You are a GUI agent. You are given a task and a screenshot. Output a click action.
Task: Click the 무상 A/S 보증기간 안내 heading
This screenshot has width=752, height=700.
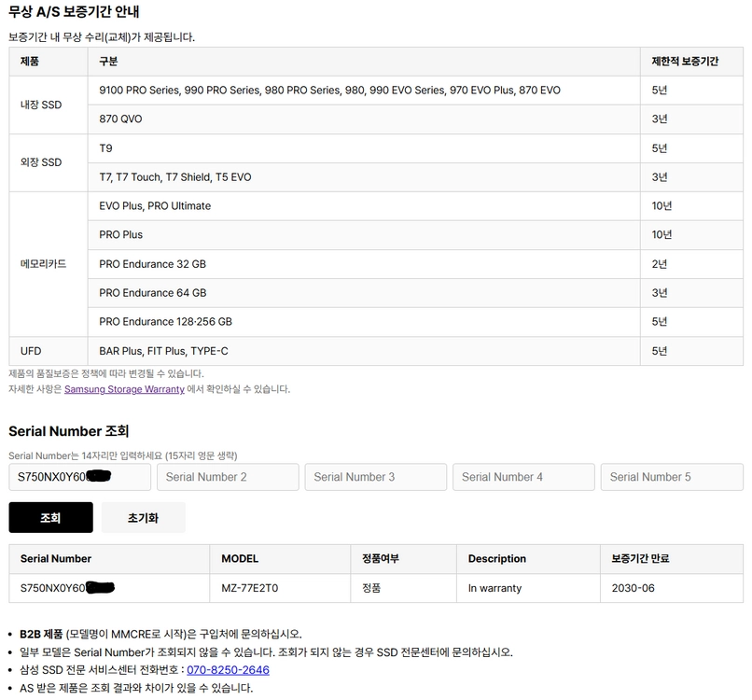click(74, 11)
